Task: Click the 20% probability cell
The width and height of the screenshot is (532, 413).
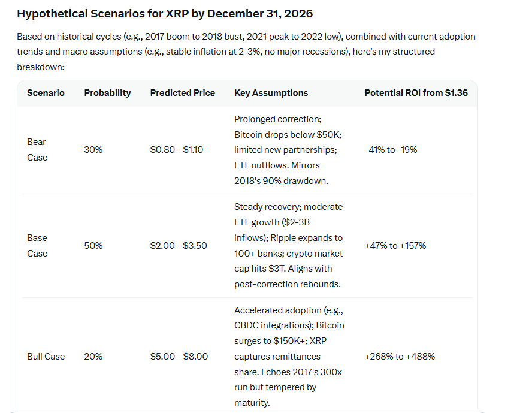Action: coord(93,357)
